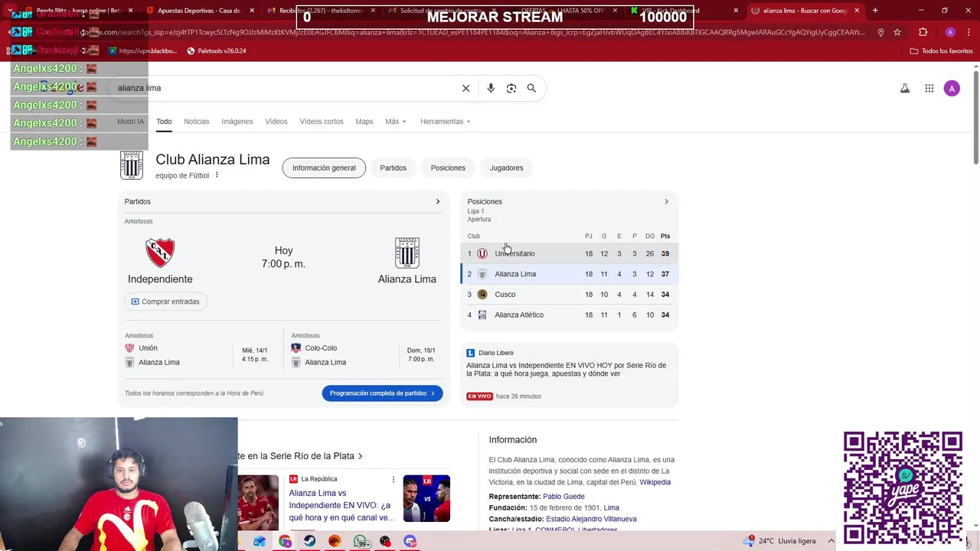980x551 pixels.
Task: Open the Cusco row in standings
Action: 569,295
